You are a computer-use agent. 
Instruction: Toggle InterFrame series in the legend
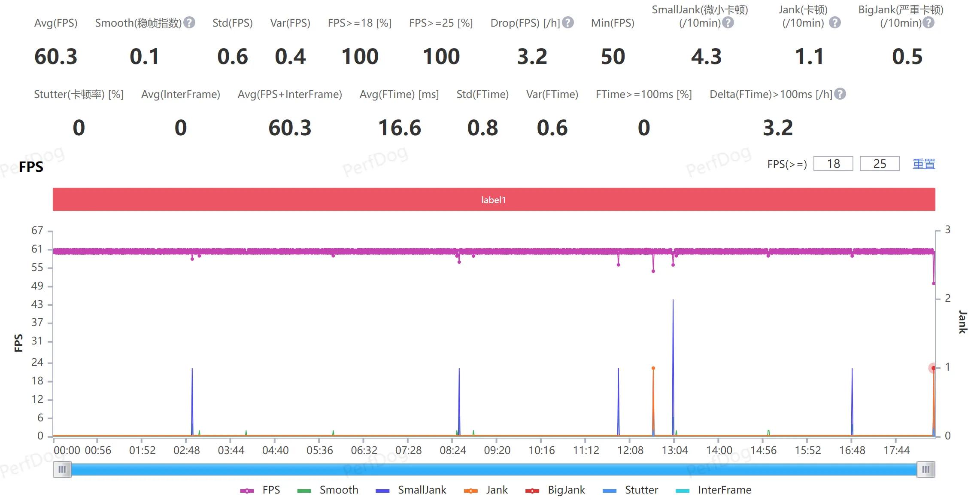click(x=713, y=490)
